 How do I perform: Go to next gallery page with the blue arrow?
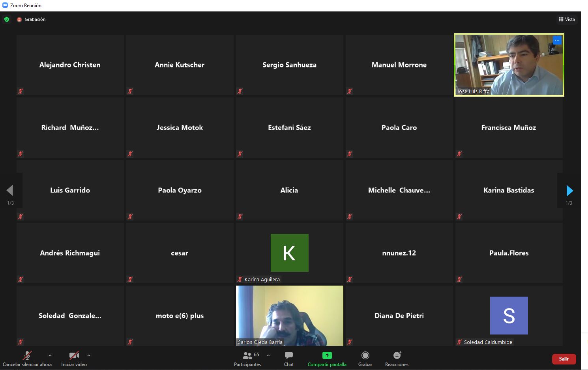click(x=569, y=191)
